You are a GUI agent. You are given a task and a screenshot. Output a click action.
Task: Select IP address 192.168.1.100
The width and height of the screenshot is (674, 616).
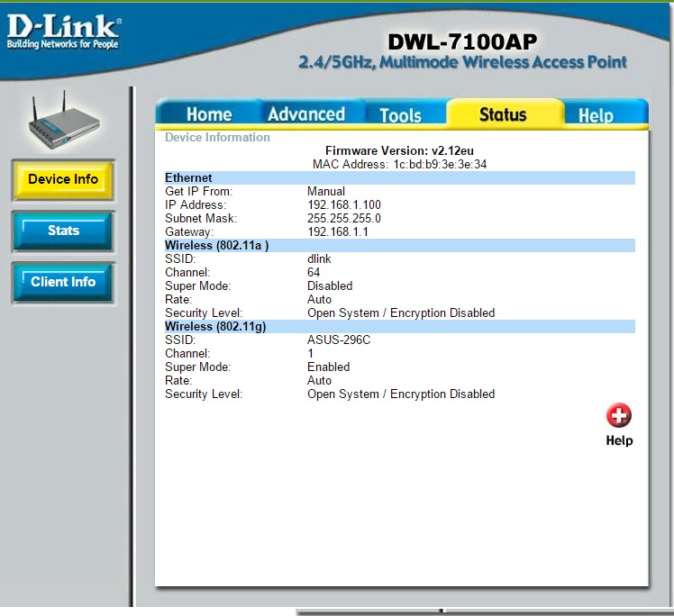(x=344, y=205)
